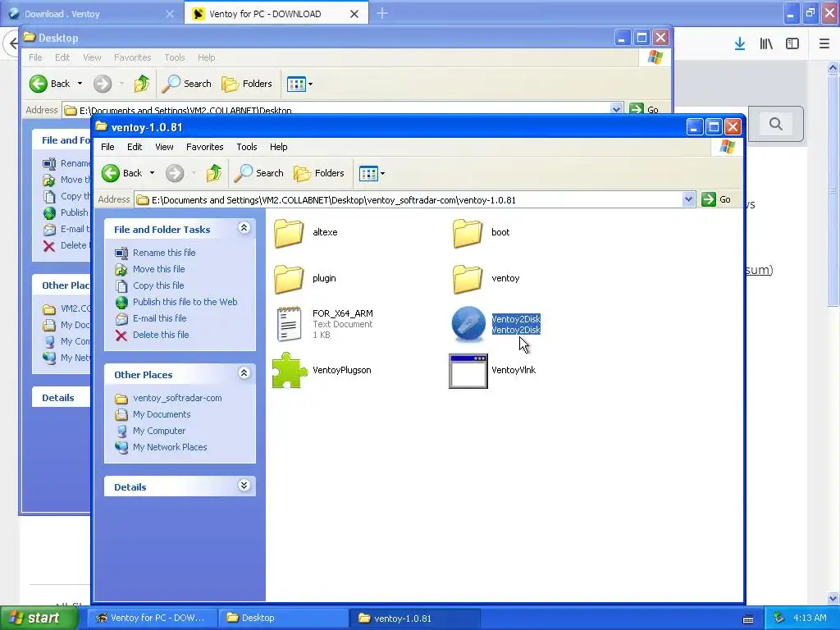Viewport: 840px width, 630px height.
Task: Switch to Desktop taskbar button
Action: pos(284,619)
